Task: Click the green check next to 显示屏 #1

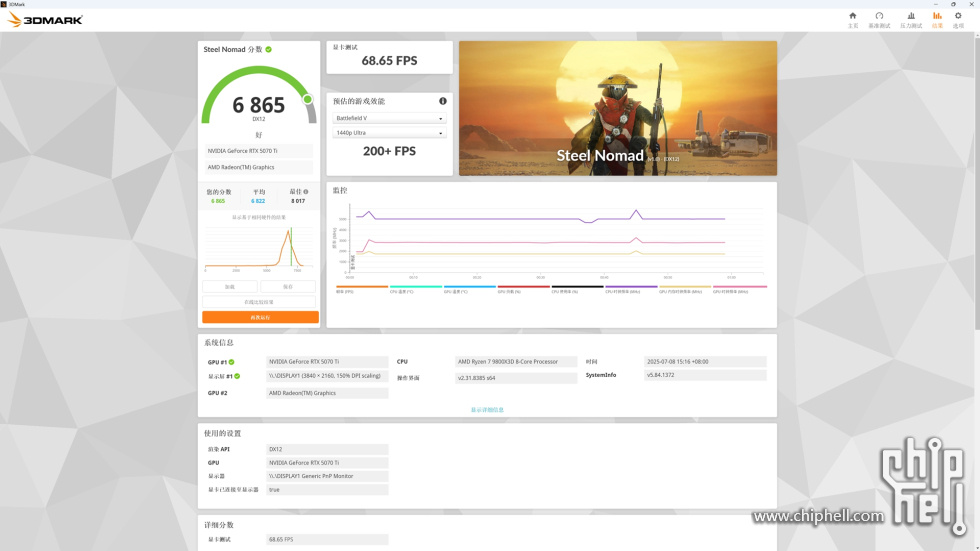Action: pos(237,376)
